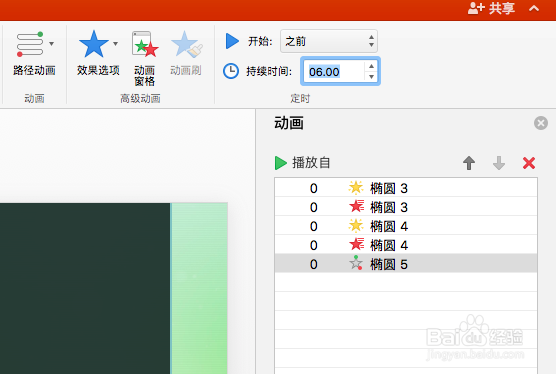Select the 椭圆 4 red star animation row
Viewport: 556px width, 374px height.
click(x=406, y=245)
